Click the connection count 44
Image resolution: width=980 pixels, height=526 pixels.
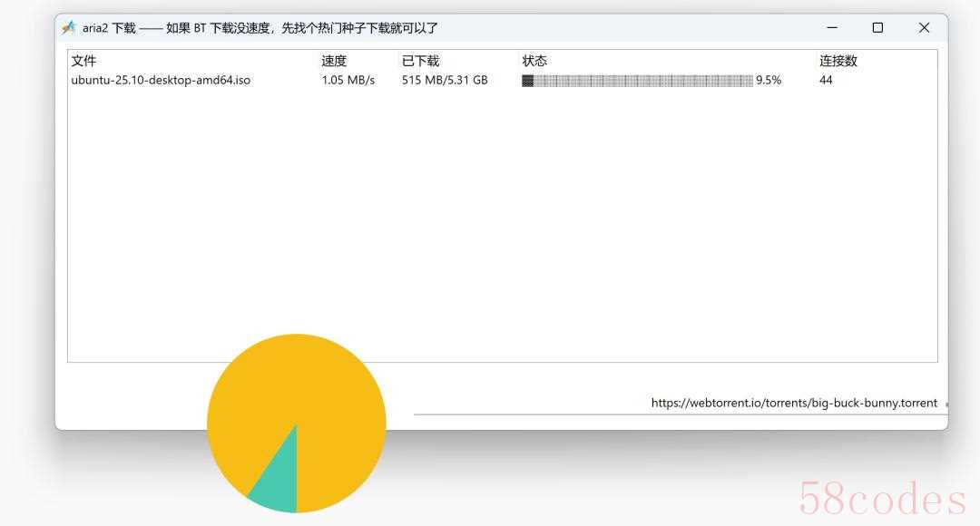pos(826,80)
